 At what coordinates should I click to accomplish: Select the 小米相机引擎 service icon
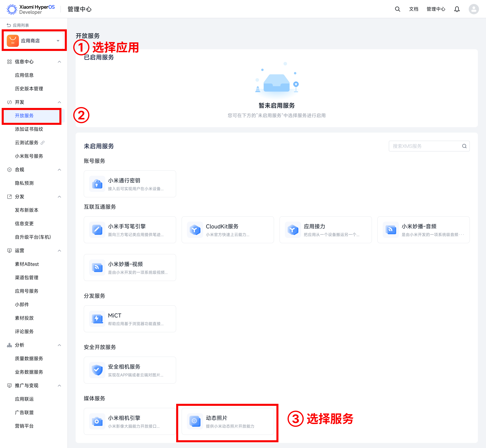tap(97, 421)
